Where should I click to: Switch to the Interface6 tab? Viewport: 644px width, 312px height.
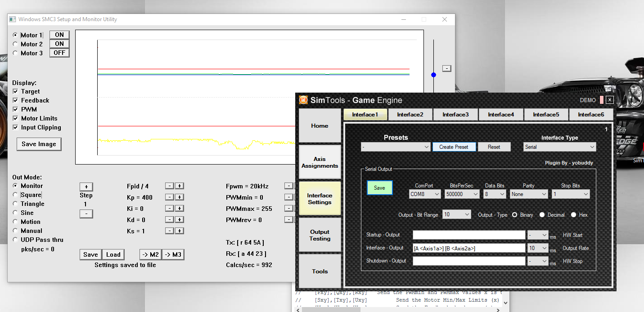(x=591, y=115)
